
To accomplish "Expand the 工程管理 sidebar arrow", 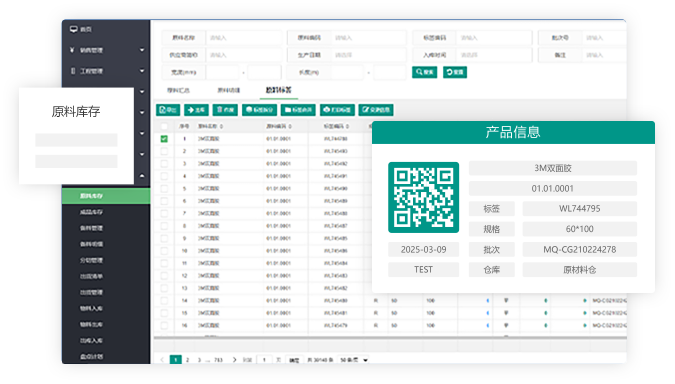I will [x=142, y=71].
